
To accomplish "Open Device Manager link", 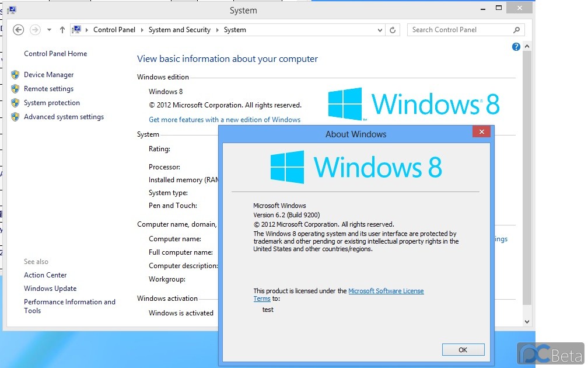I will [x=49, y=75].
